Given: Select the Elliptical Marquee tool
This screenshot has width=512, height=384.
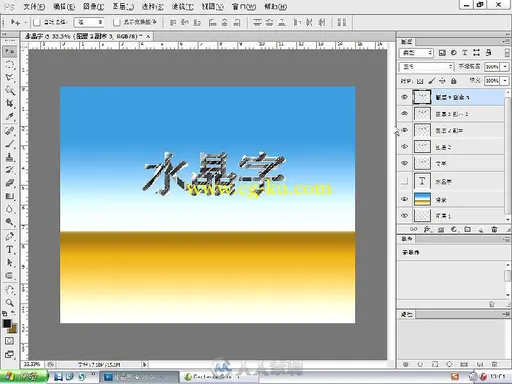Looking at the screenshot, I should point(9,64).
